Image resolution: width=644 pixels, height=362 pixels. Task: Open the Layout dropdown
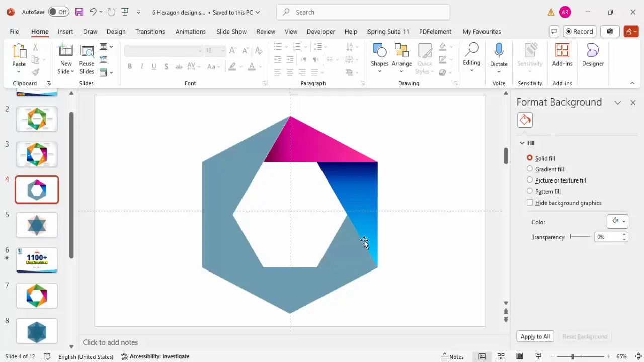106,47
